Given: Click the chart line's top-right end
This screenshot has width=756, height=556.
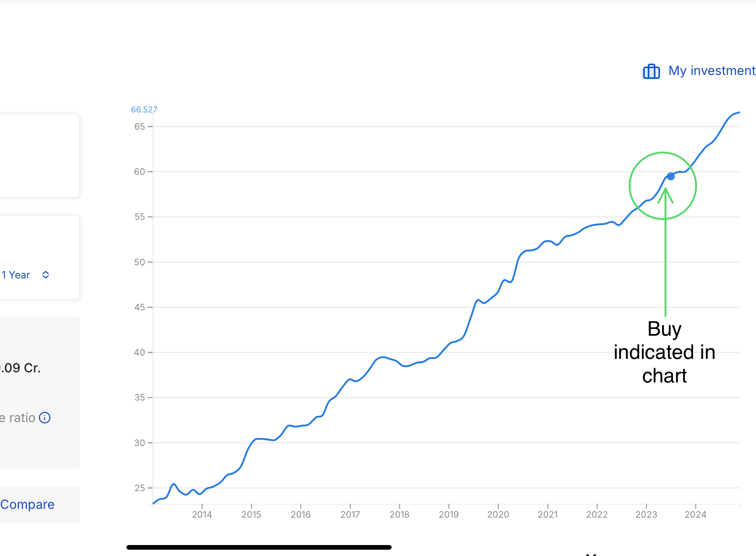Looking at the screenshot, I should pos(739,113).
